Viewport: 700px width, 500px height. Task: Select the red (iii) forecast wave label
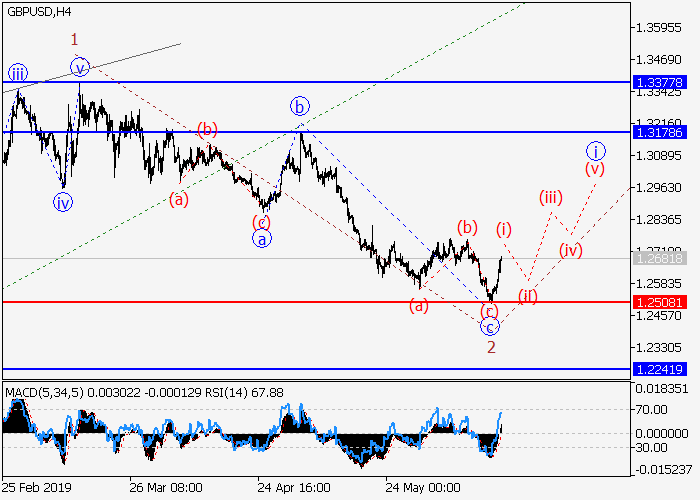point(551,197)
